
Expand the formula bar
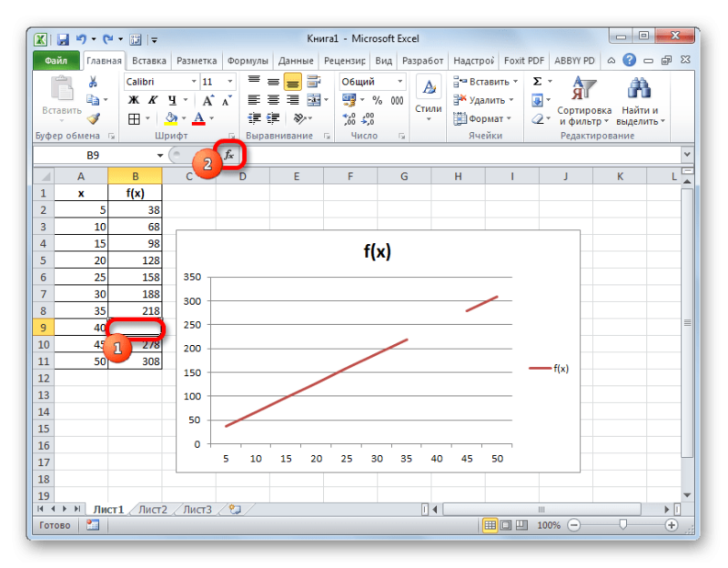coord(687,155)
